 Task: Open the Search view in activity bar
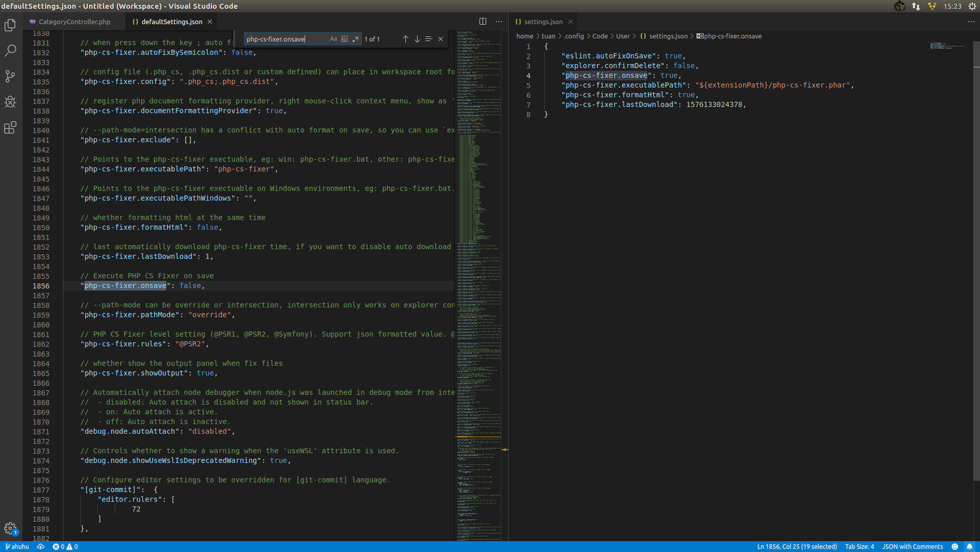tap(10, 50)
